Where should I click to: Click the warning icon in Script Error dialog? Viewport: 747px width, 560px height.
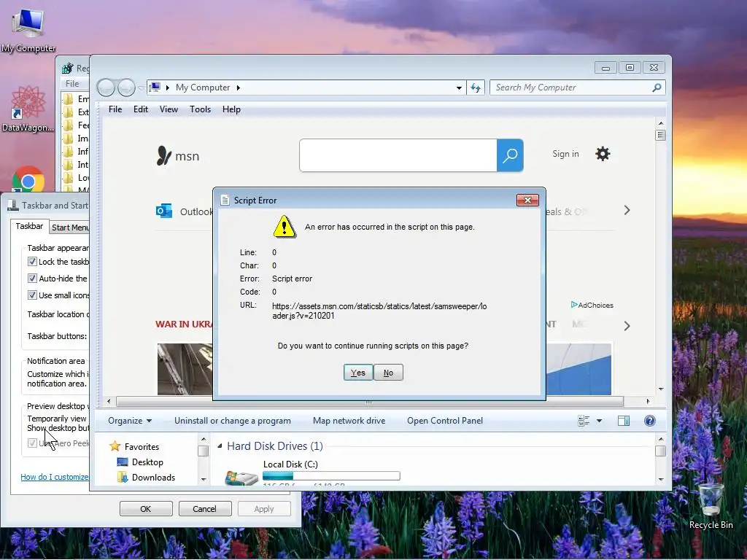[x=285, y=227]
